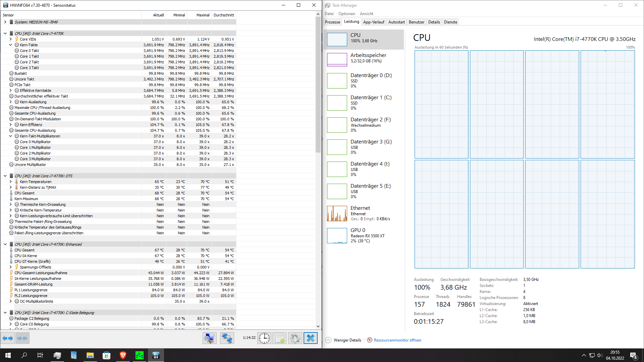Click the network computers remote icon
Image resolution: width=644 pixels, height=362 pixels.
pyautogui.click(x=227, y=338)
